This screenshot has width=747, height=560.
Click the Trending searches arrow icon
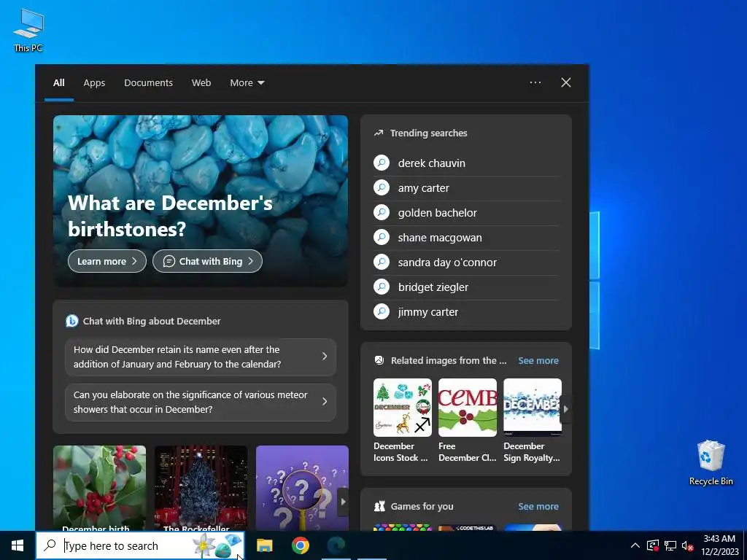[x=379, y=133]
